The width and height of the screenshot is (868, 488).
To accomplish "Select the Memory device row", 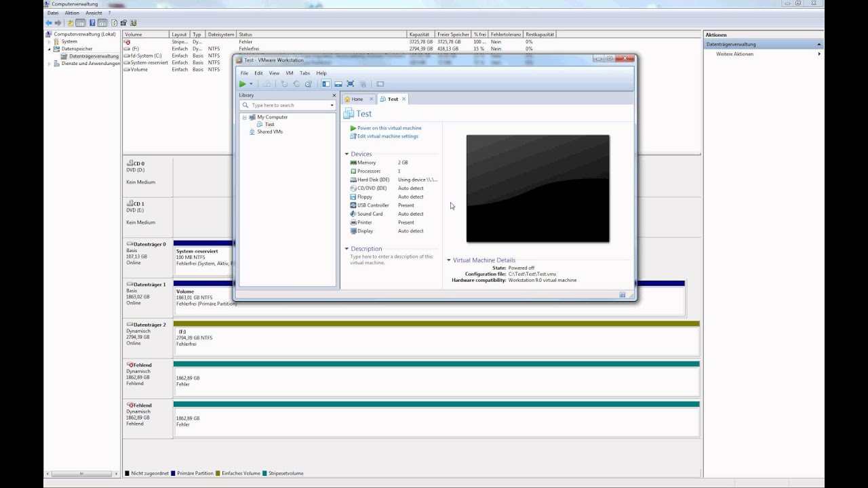I will coord(393,163).
